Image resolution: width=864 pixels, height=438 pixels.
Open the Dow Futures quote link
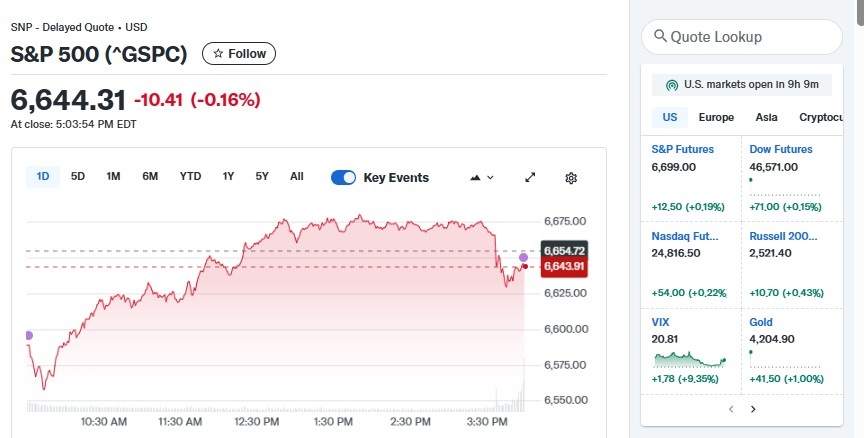pyautogui.click(x=781, y=149)
